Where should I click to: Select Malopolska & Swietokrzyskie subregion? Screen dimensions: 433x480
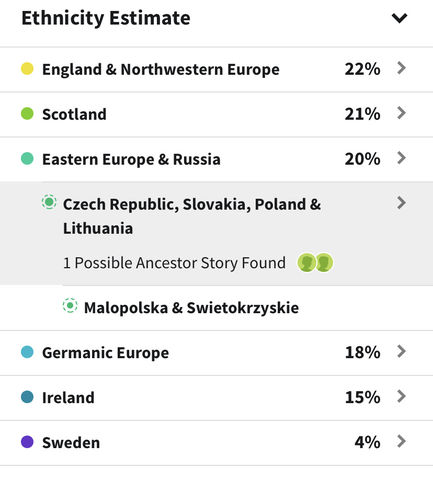point(191,308)
